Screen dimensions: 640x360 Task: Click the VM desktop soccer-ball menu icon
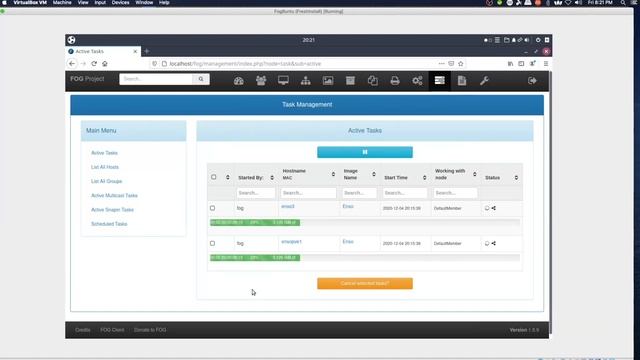(71, 40)
